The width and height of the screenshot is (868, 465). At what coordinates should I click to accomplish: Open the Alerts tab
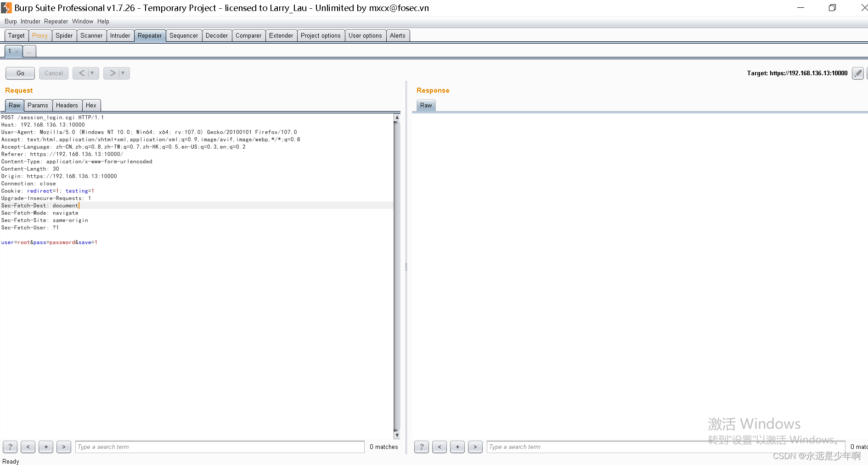click(398, 35)
